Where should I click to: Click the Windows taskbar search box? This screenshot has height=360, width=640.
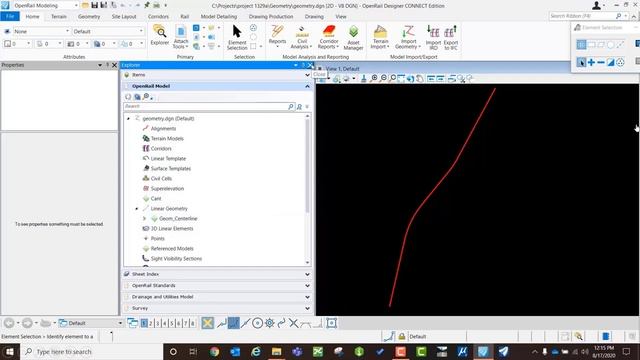coord(91,351)
